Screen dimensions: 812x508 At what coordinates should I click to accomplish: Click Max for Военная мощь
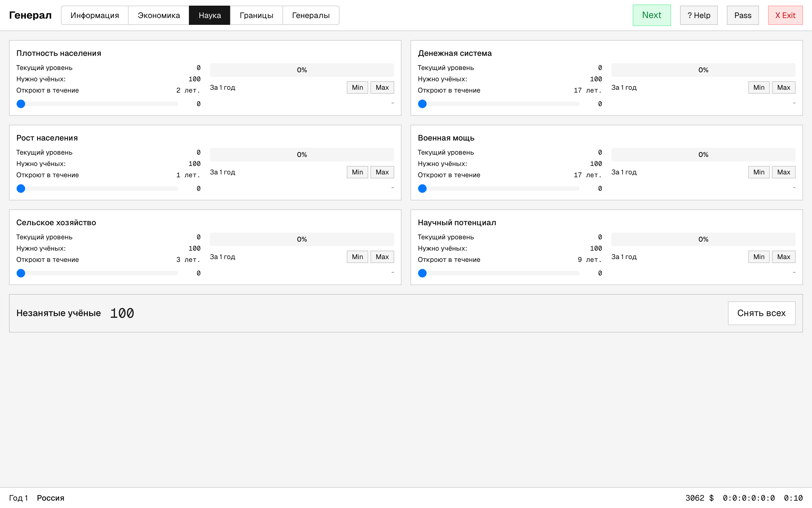tap(784, 172)
